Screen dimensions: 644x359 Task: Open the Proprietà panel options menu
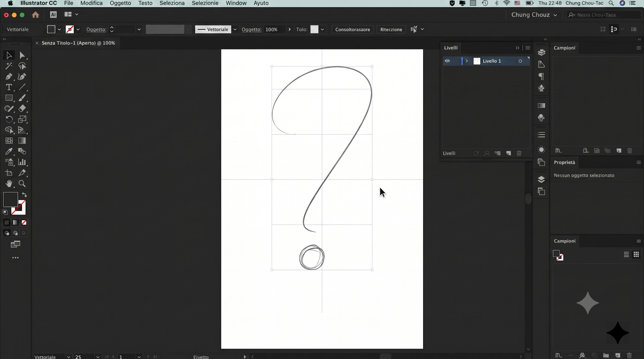(x=638, y=163)
